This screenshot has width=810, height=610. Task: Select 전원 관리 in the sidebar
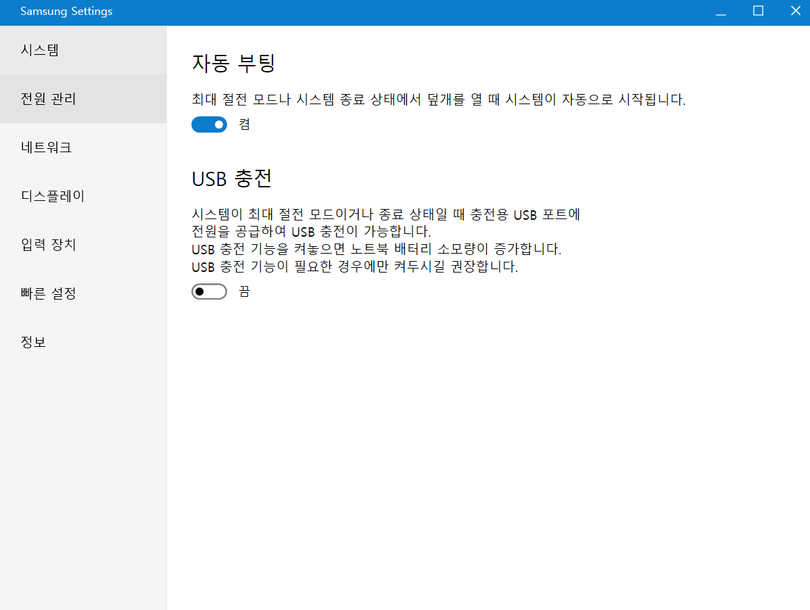pyautogui.click(x=83, y=99)
